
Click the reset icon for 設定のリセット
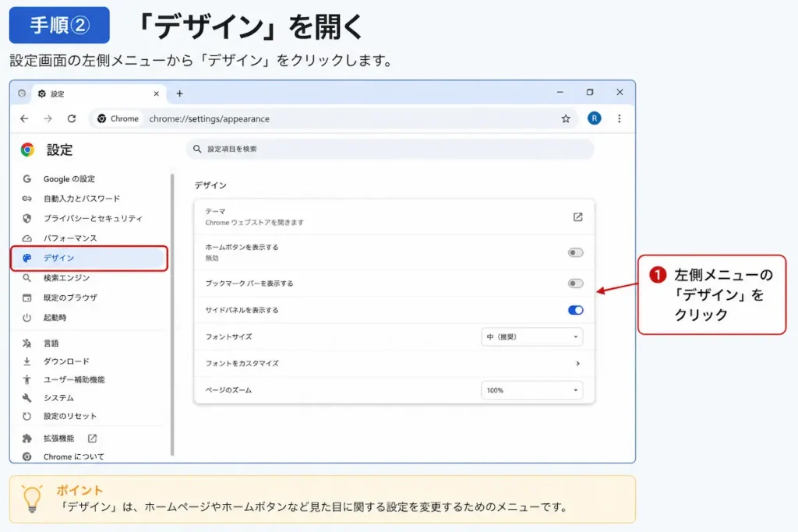(x=27, y=416)
